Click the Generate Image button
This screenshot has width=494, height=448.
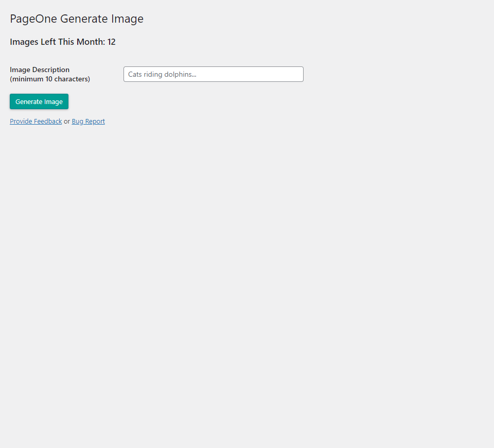[39, 101]
